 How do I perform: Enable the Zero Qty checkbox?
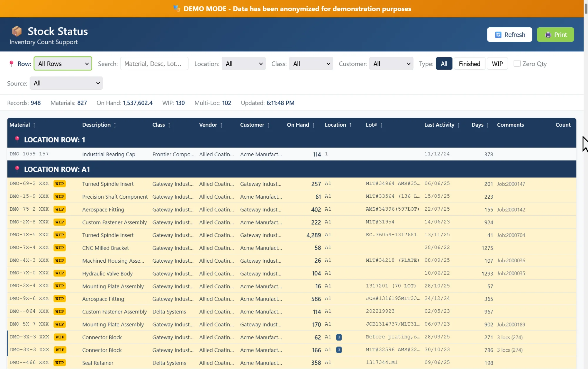[x=517, y=63]
